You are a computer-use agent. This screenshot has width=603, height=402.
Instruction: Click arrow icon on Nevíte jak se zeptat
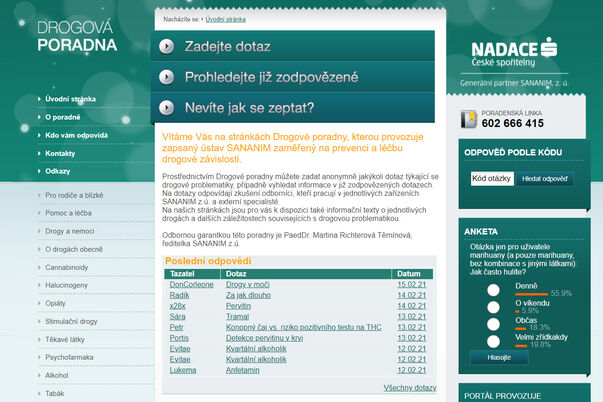(x=168, y=107)
